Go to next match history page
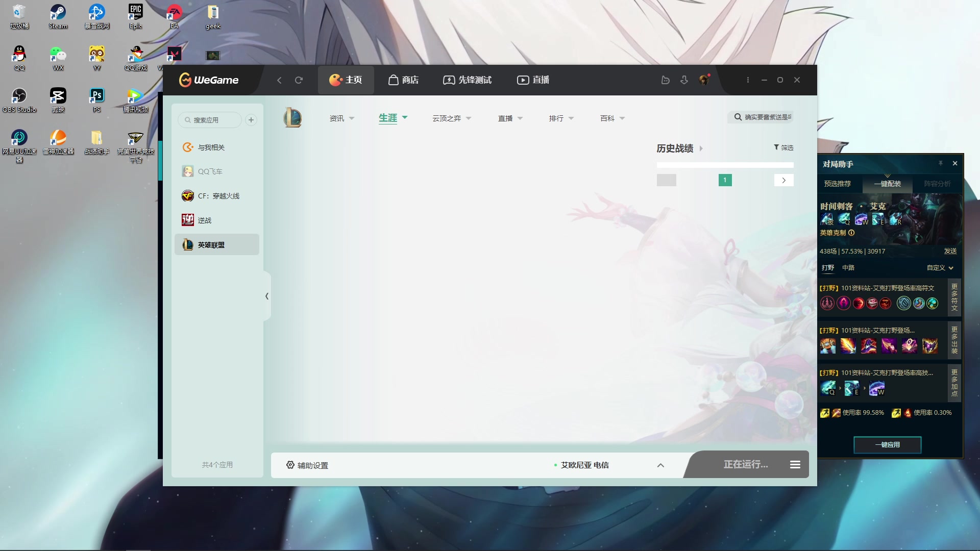 [784, 180]
